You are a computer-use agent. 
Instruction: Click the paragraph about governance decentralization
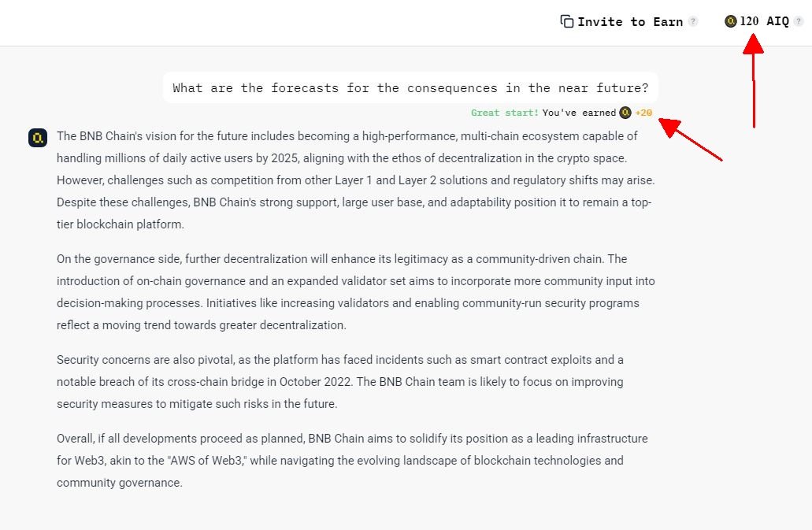[355, 291]
